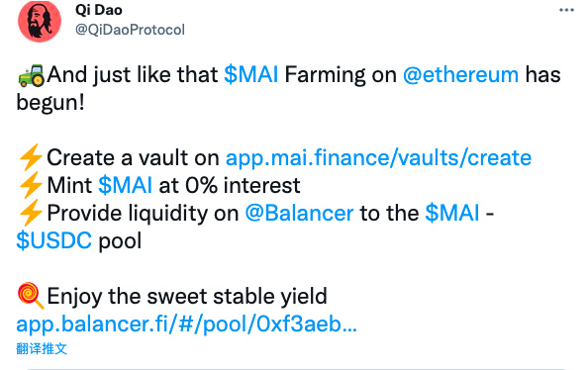This screenshot has height=370, width=588.
Task: Click the $MAI cashtag beside Mint
Action: [x=125, y=185]
